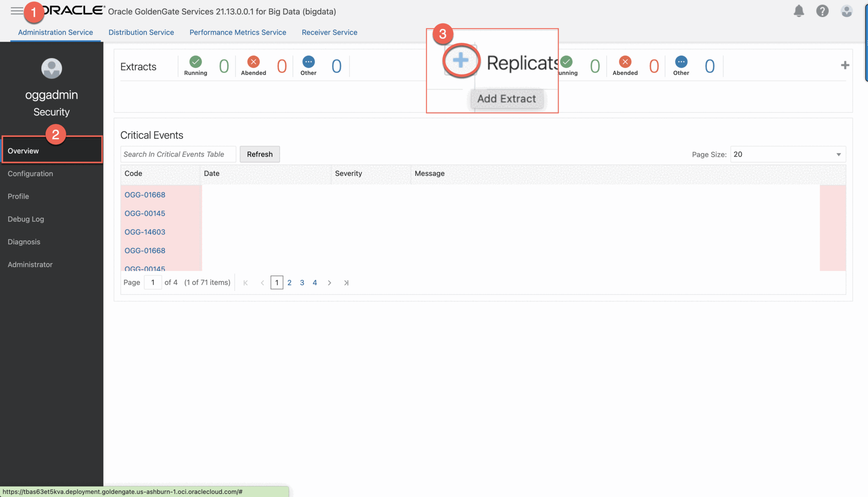Image resolution: width=868 pixels, height=497 pixels.
Task: Switch to Distribution Service tab
Action: coord(141,33)
